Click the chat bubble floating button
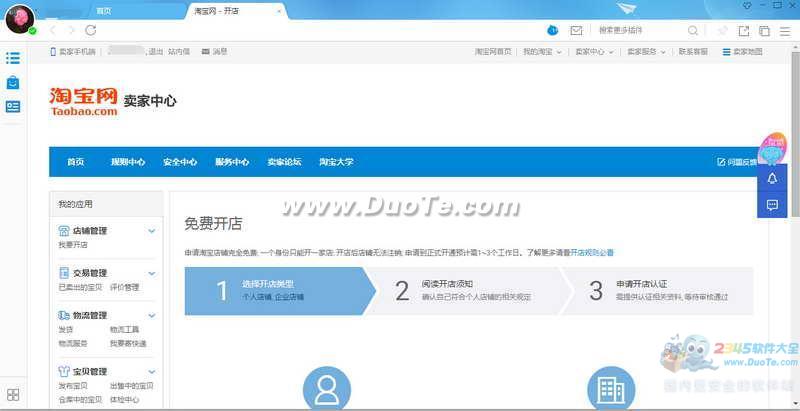 [772, 205]
